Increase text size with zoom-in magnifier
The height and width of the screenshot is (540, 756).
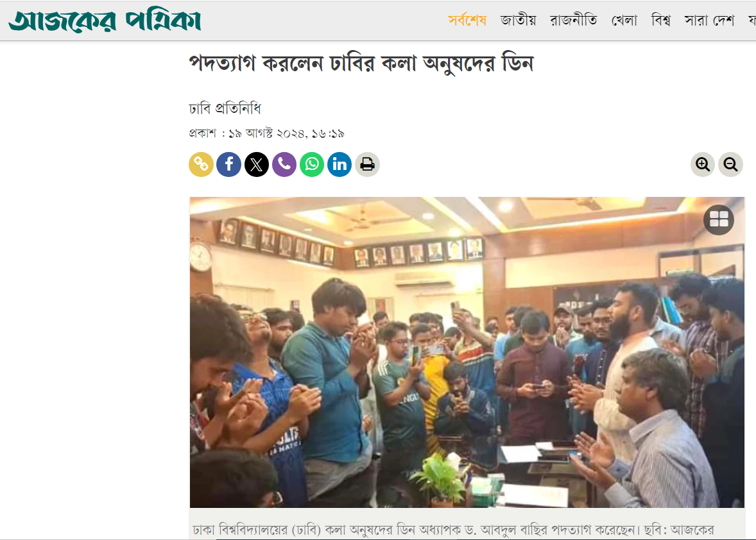[703, 165]
